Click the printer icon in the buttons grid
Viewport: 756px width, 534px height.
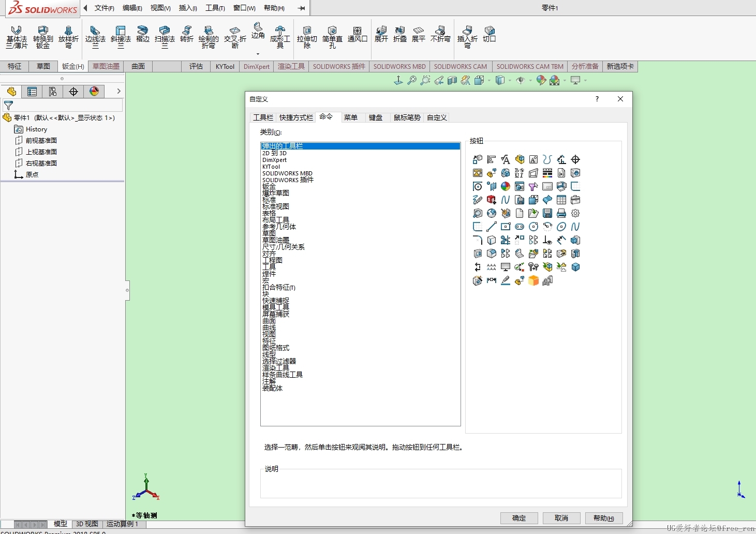(561, 213)
